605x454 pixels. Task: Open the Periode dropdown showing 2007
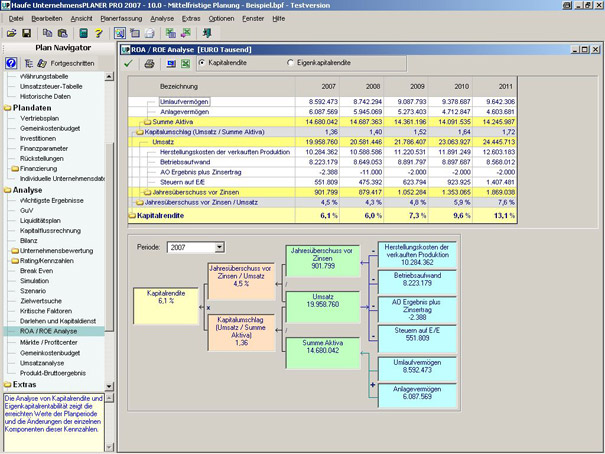point(220,247)
